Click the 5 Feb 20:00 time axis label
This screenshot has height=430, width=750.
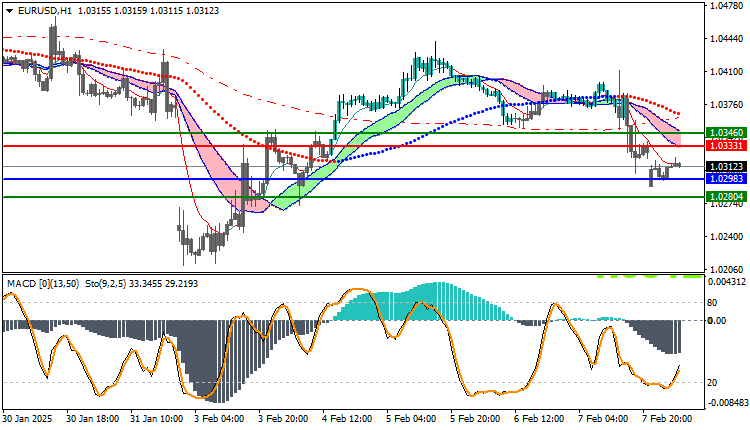[475, 419]
